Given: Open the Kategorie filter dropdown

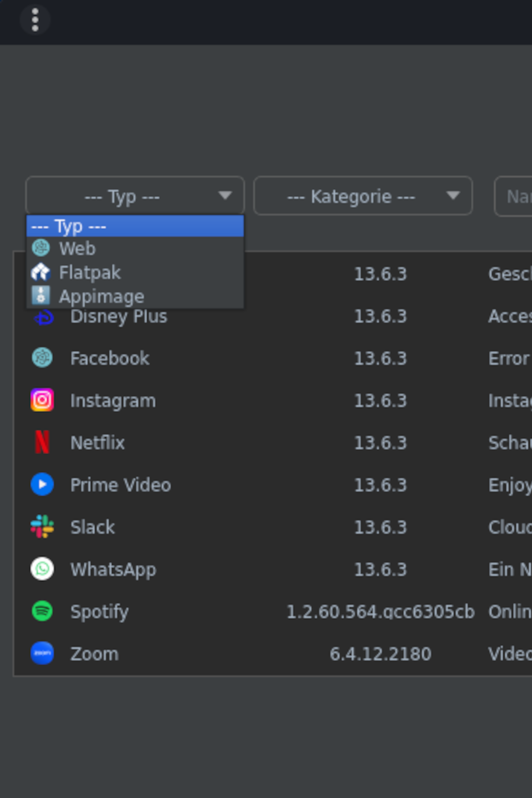Looking at the screenshot, I should coord(363,196).
